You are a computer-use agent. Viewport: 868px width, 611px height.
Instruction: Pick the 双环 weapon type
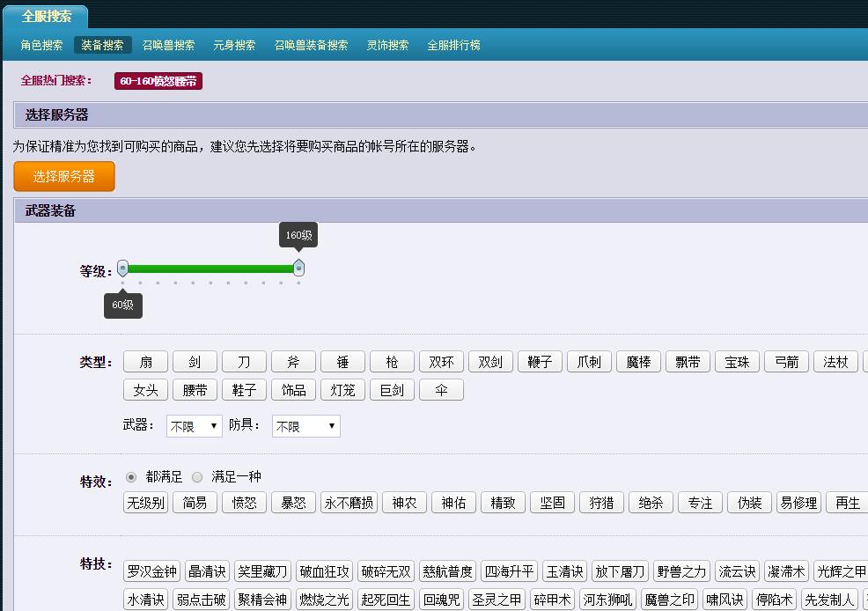pos(441,362)
